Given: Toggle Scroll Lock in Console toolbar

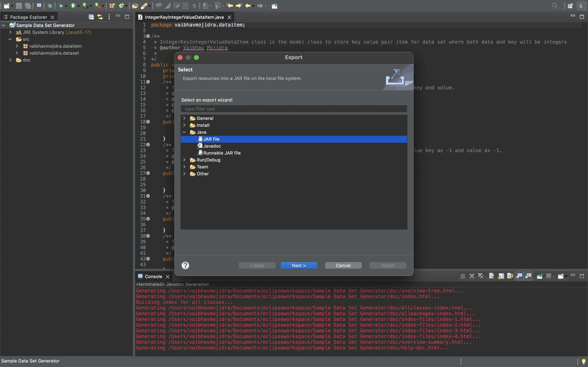Looking at the screenshot, I should (501, 276).
